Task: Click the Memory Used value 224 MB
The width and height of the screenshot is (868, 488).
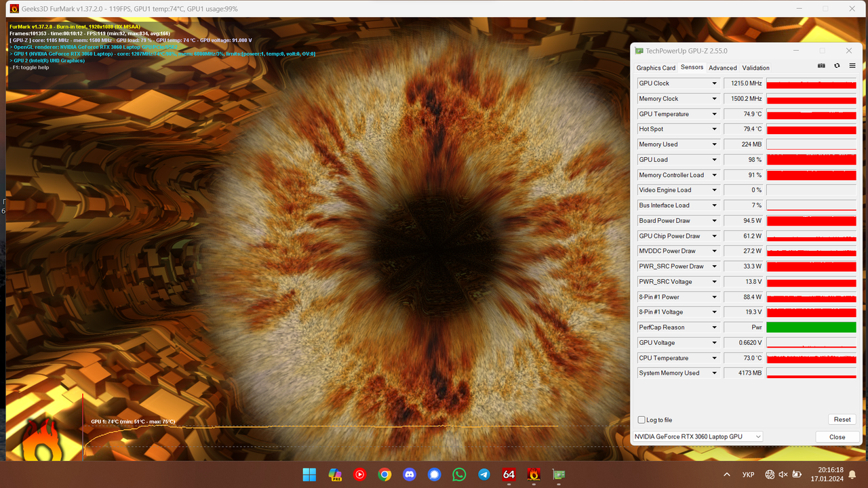Action: point(744,144)
